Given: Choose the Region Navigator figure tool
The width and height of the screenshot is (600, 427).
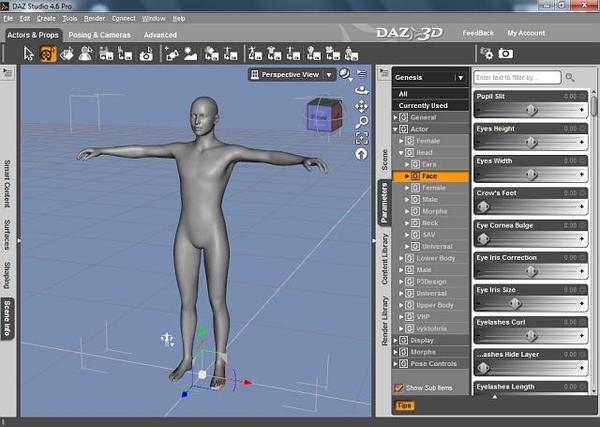Looking at the screenshot, I should point(85,54).
